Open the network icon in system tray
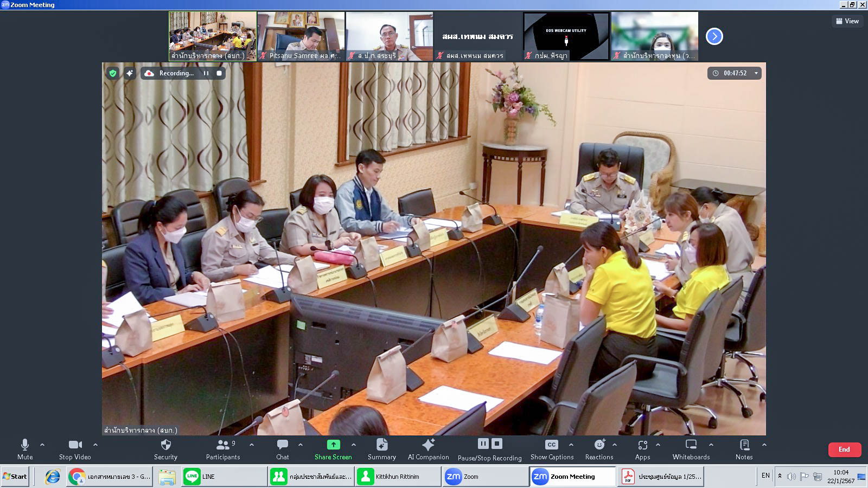The image size is (868, 488). tap(818, 477)
